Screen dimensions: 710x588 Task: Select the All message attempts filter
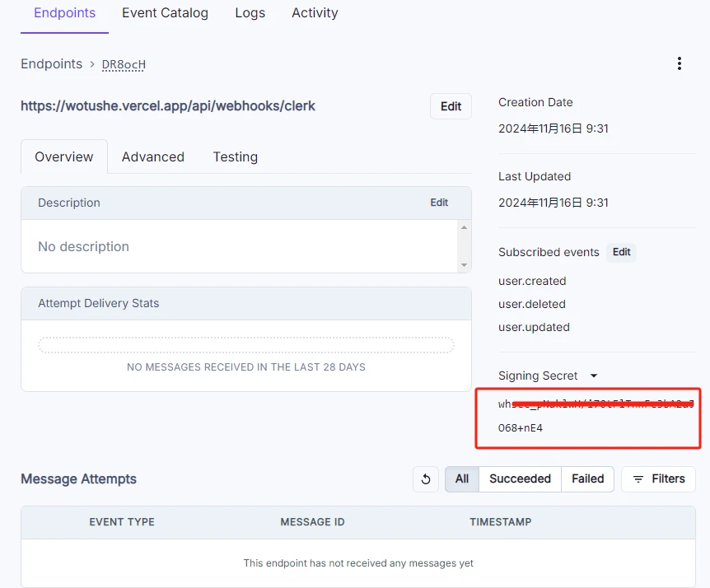click(x=462, y=479)
